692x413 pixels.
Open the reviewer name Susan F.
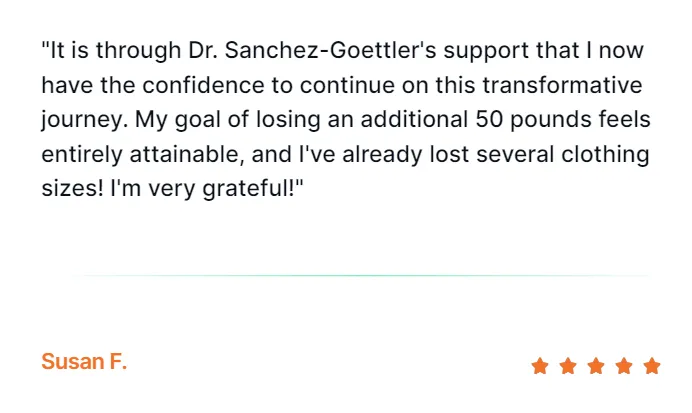tap(84, 361)
